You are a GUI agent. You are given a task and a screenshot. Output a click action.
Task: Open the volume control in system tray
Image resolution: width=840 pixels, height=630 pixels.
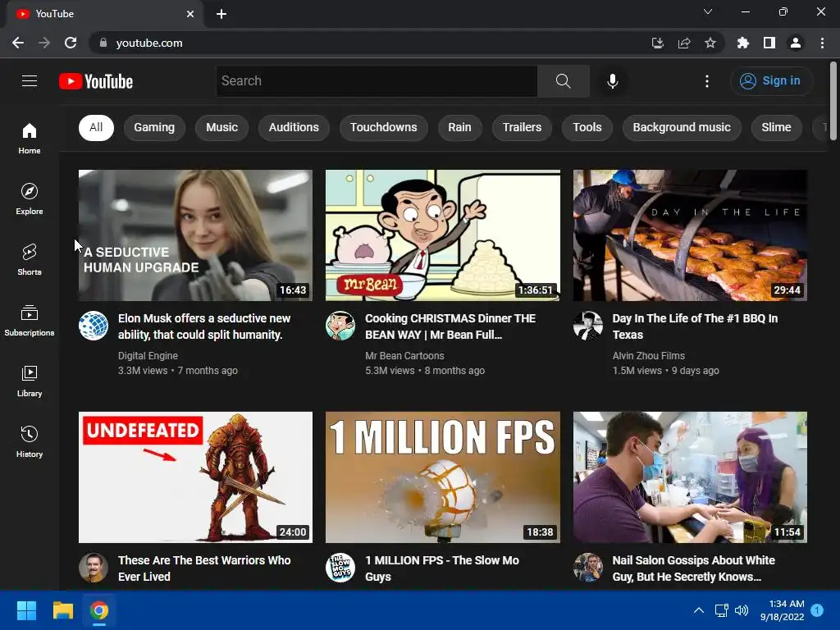point(742,610)
